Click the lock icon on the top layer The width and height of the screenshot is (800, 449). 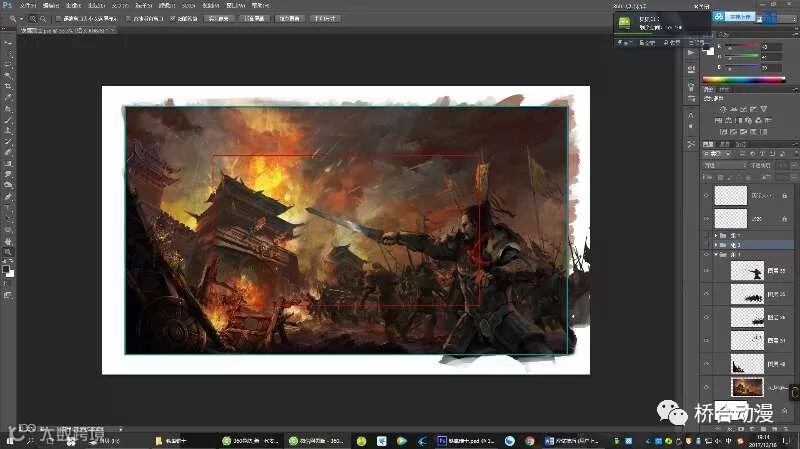pyautogui.click(x=785, y=195)
